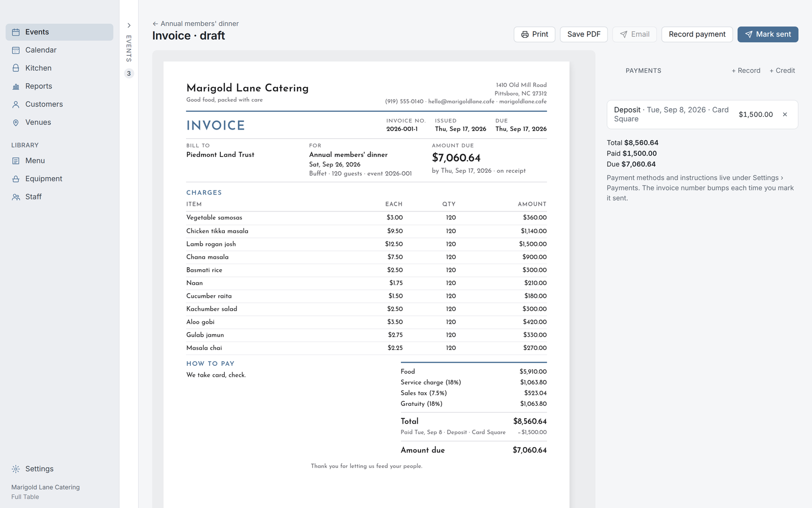Viewport: 812px width, 508px height.
Task: Click the Sales tax (7.5%) line
Action: 473,393
